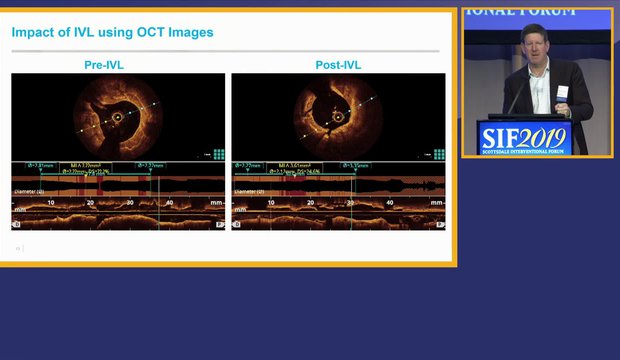Click the teal grid icon in Pre-IVL panel
The width and height of the screenshot is (620, 360).
(x=219, y=154)
